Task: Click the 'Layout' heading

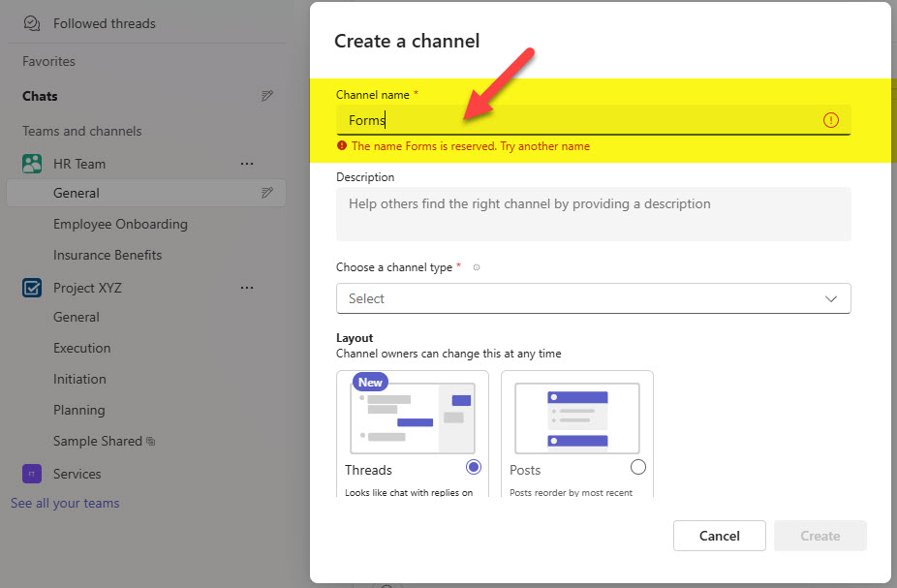Action: tap(355, 338)
